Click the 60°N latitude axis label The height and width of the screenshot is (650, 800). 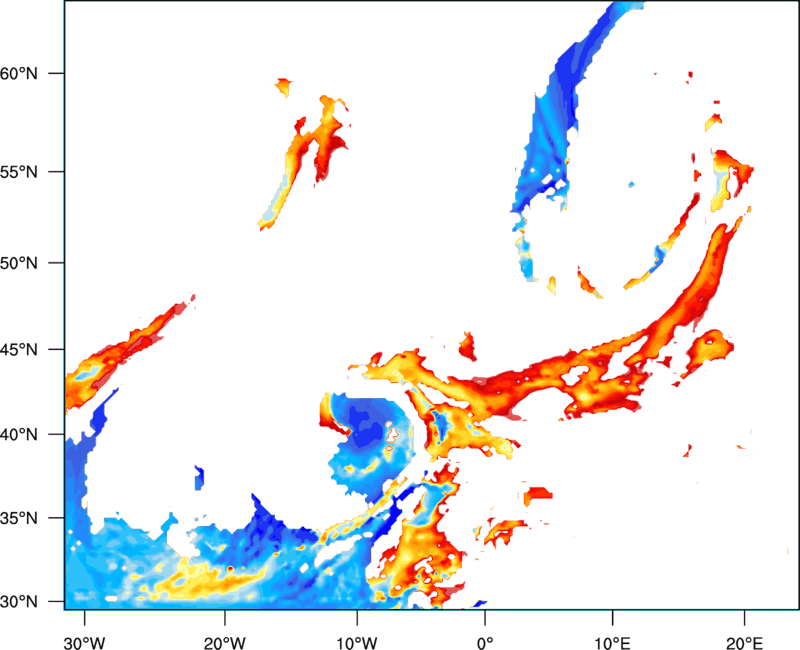[19, 73]
